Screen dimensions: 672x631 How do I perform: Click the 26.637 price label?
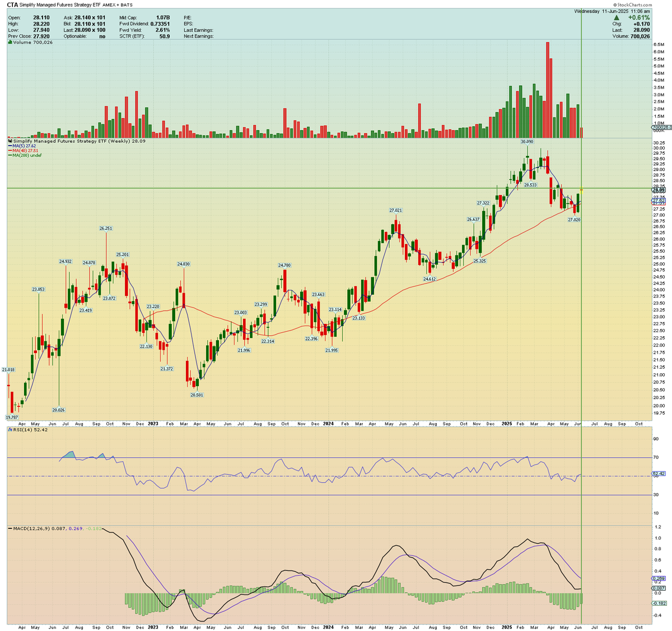pyautogui.click(x=474, y=219)
